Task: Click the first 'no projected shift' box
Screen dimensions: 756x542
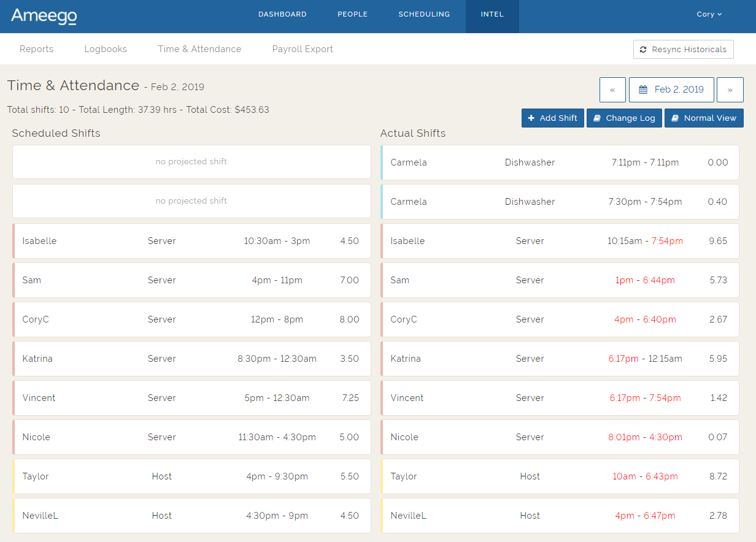Action: click(191, 162)
